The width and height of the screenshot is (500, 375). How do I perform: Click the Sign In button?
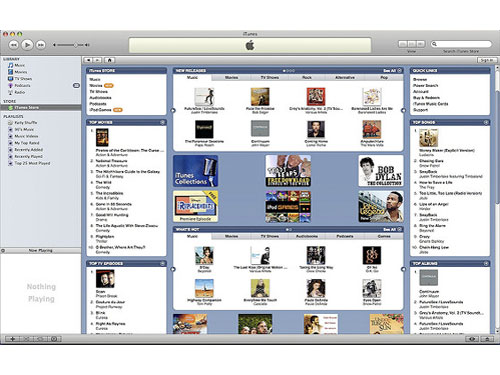tap(487, 60)
